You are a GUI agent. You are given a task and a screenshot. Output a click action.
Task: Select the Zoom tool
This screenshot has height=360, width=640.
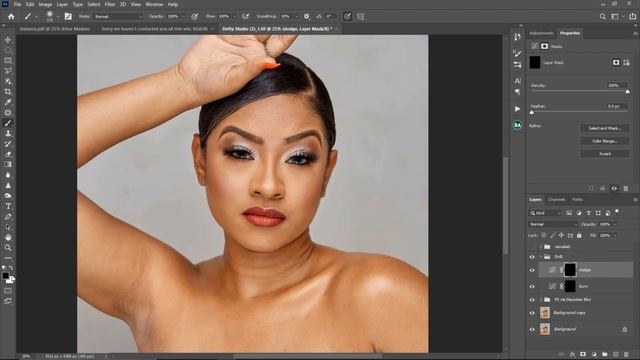[x=8, y=248]
